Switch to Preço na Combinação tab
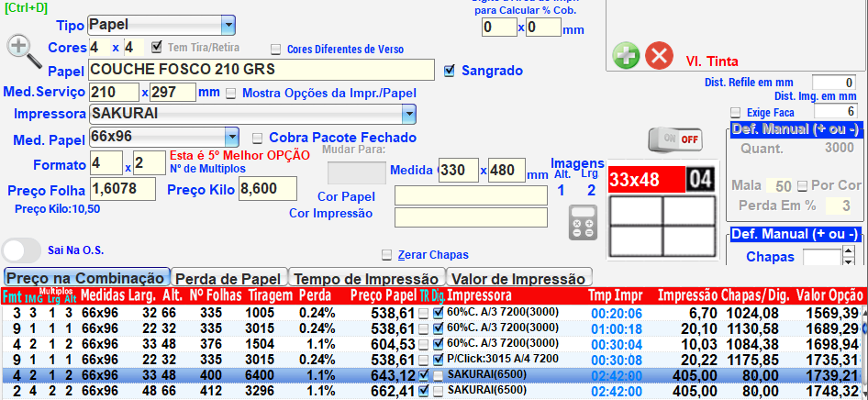The width and height of the screenshot is (868, 400). tap(87, 278)
